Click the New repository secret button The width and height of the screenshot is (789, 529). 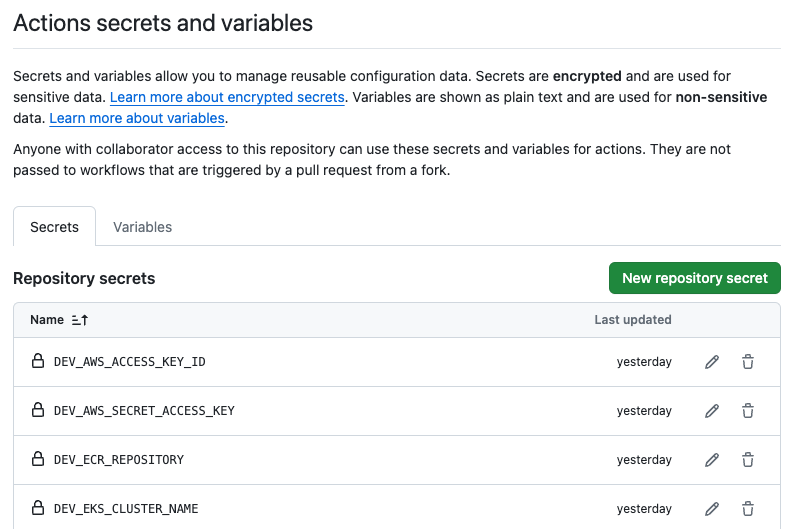694,278
